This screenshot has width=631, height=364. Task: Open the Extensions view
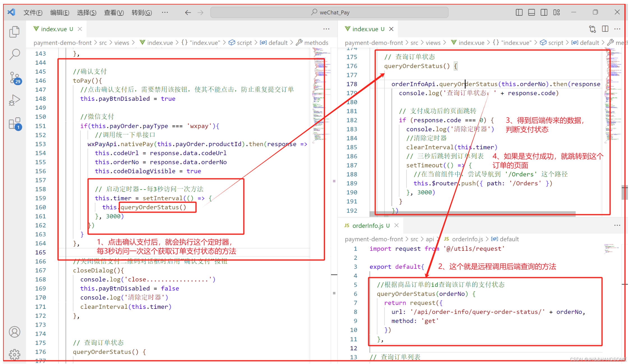15,123
